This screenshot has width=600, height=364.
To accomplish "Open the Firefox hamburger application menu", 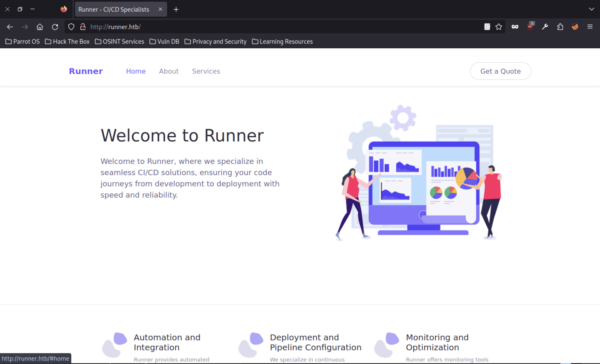I will tap(590, 27).
